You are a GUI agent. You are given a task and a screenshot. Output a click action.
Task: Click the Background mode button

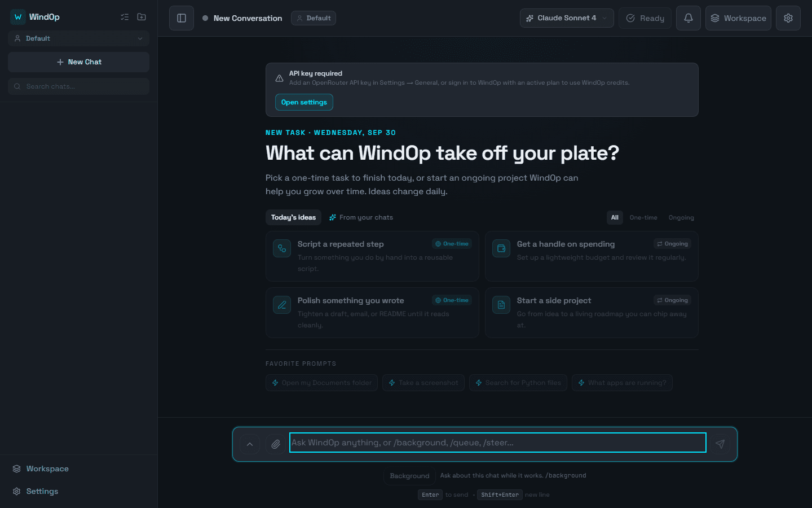pyautogui.click(x=409, y=476)
